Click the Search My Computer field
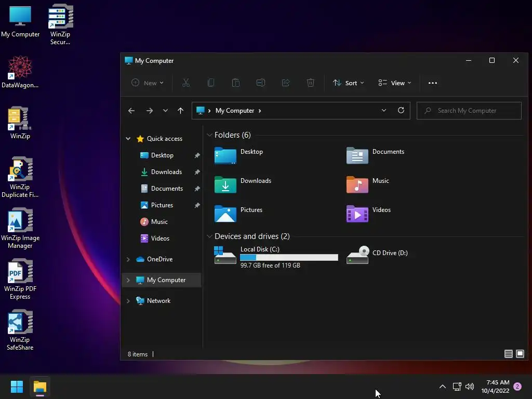 point(469,111)
